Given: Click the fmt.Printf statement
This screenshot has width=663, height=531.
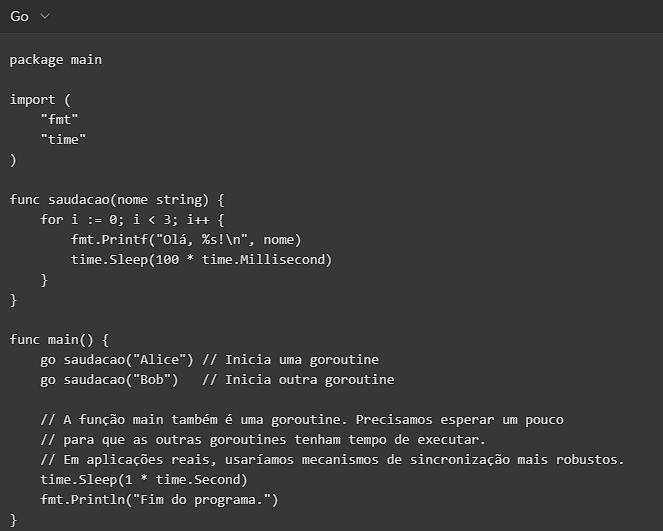Looking at the screenshot, I should 186,239.
